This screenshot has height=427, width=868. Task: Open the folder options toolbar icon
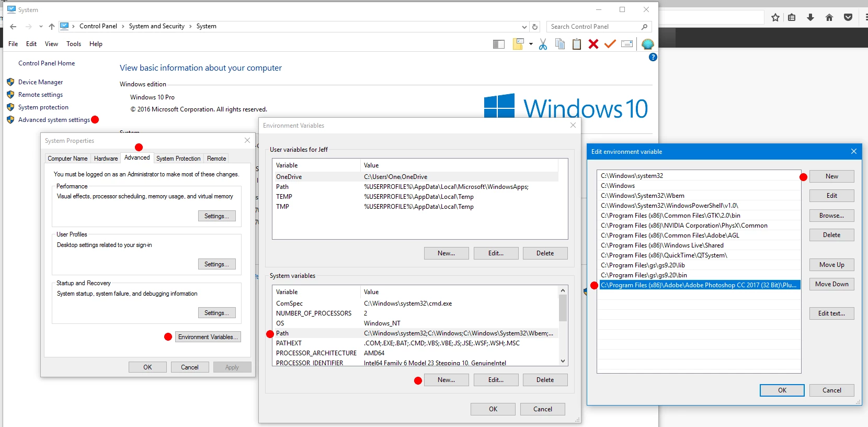518,44
